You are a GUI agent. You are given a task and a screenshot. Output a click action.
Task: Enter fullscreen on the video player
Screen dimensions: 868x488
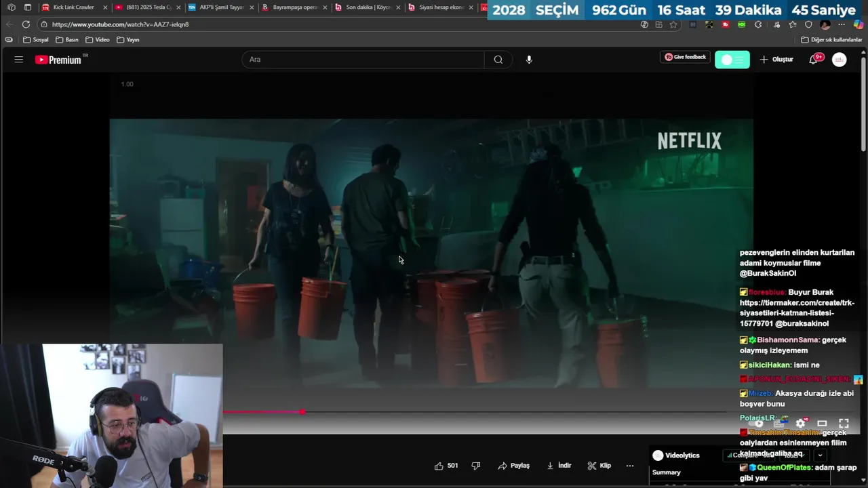point(844,424)
